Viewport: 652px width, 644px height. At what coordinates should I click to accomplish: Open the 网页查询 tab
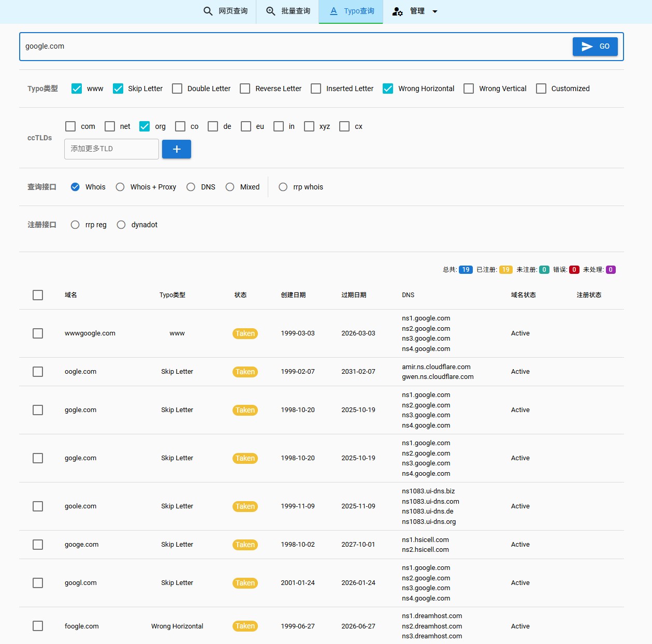[225, 11]
